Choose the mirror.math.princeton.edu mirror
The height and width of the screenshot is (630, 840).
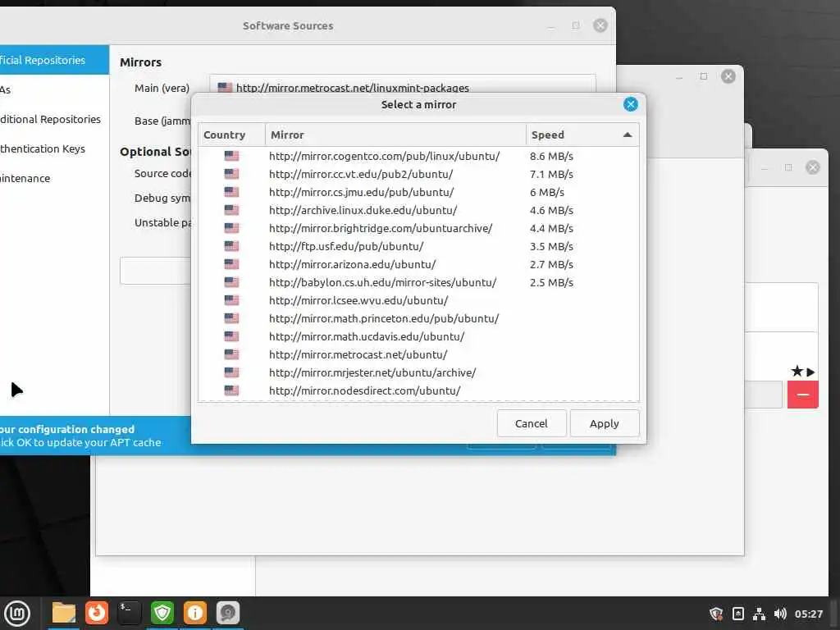(418, 318)
